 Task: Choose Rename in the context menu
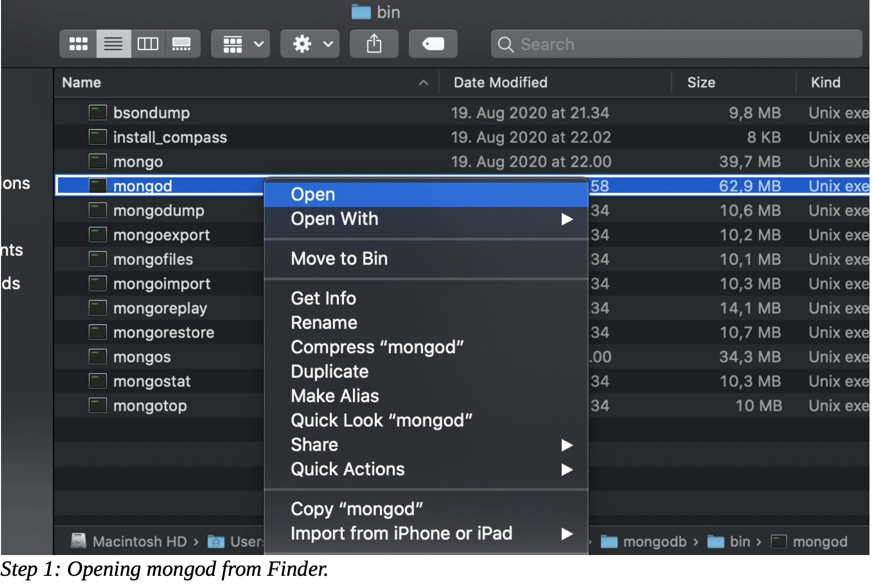click(x=426, y=323)
